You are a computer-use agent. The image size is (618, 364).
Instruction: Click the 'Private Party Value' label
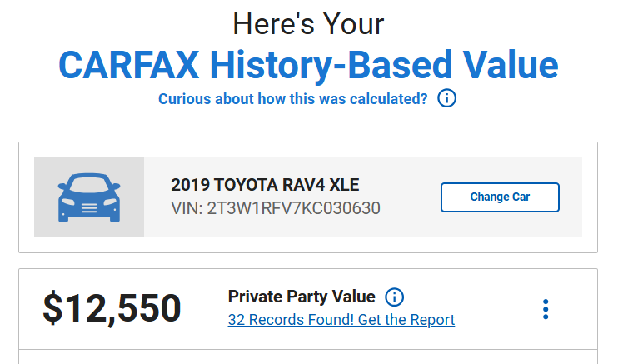302,297
